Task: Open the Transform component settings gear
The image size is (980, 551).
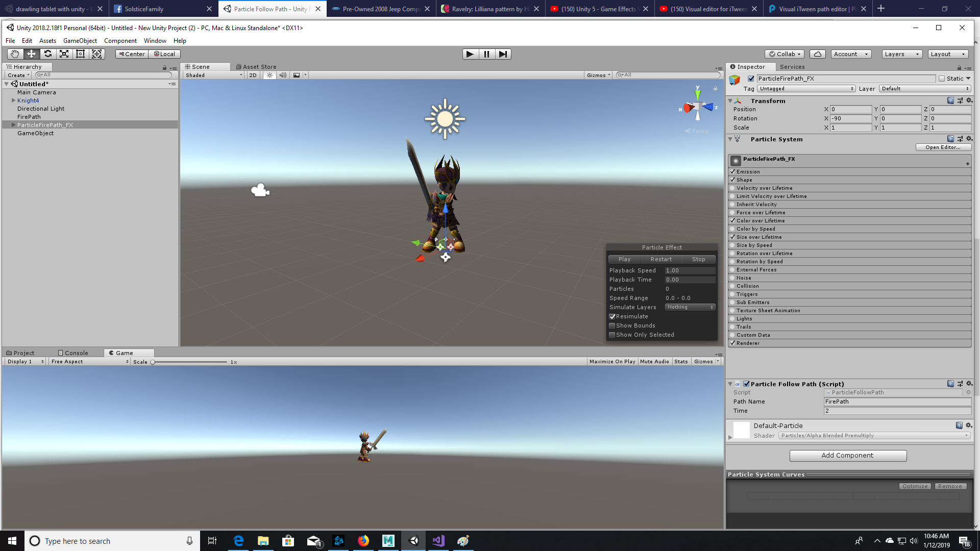Action: click(969, 101)
